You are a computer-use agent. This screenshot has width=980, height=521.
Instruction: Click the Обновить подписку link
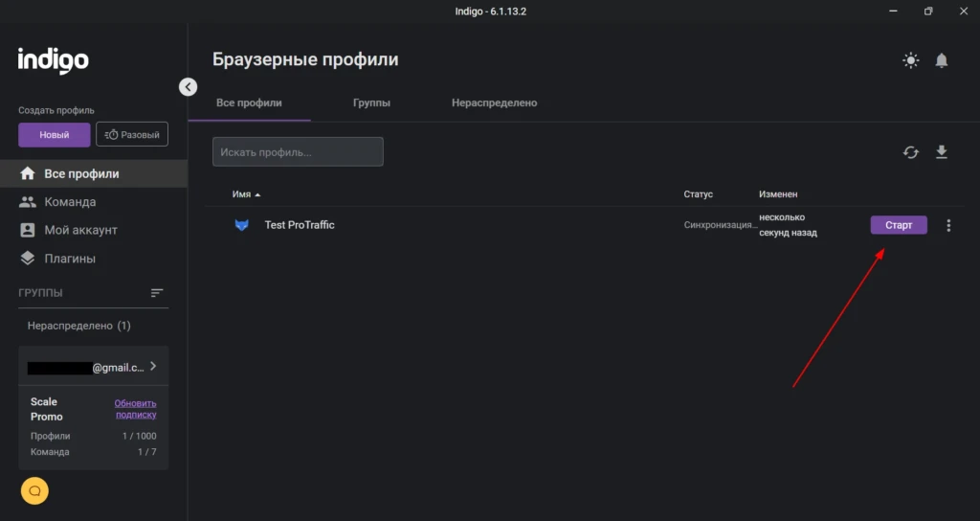(135, 409)
